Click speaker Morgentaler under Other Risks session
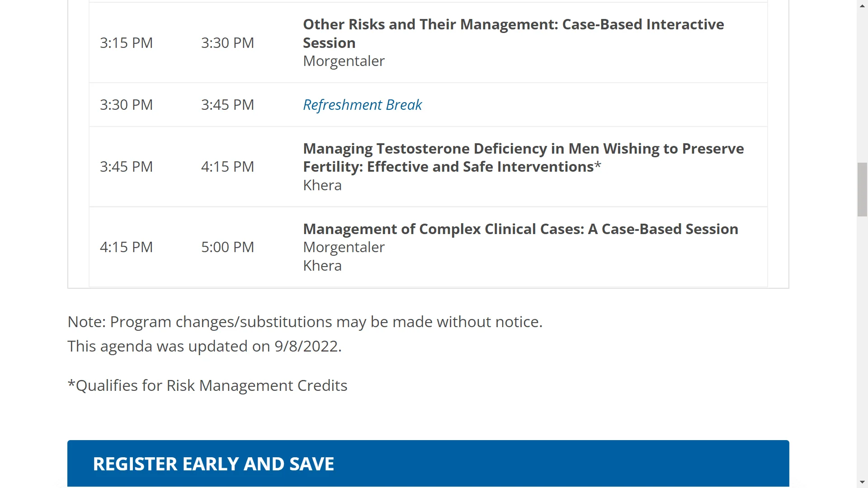This screenshot has width=868, height=488. coord(344,61)
